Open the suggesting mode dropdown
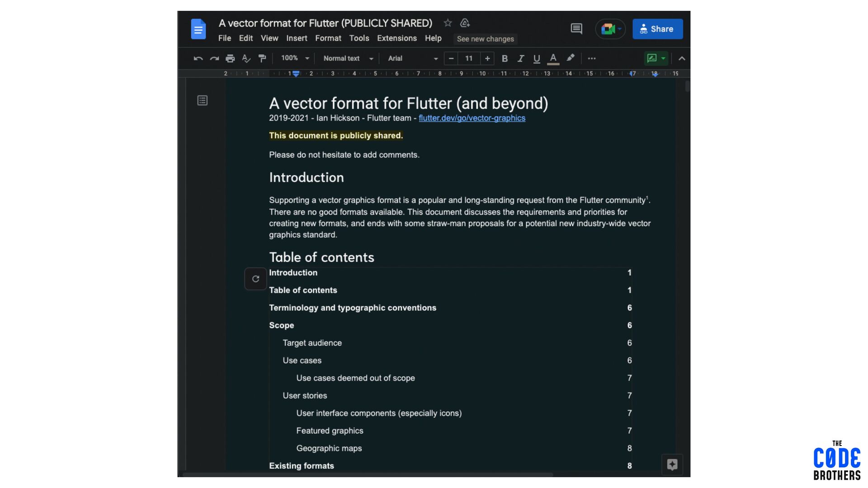868x488 pixels. pyautogui.click(x=656, y=58)
